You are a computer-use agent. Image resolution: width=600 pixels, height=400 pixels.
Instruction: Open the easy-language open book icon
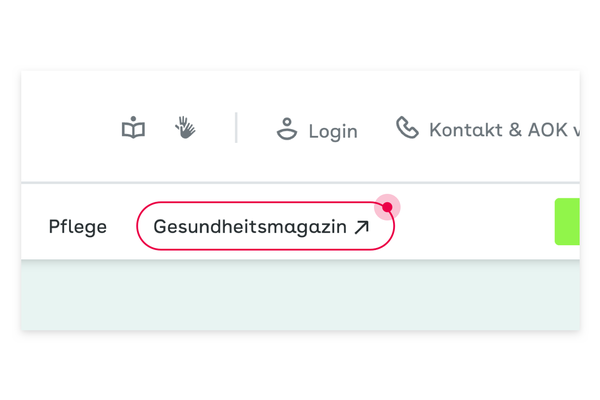(133, 127)
